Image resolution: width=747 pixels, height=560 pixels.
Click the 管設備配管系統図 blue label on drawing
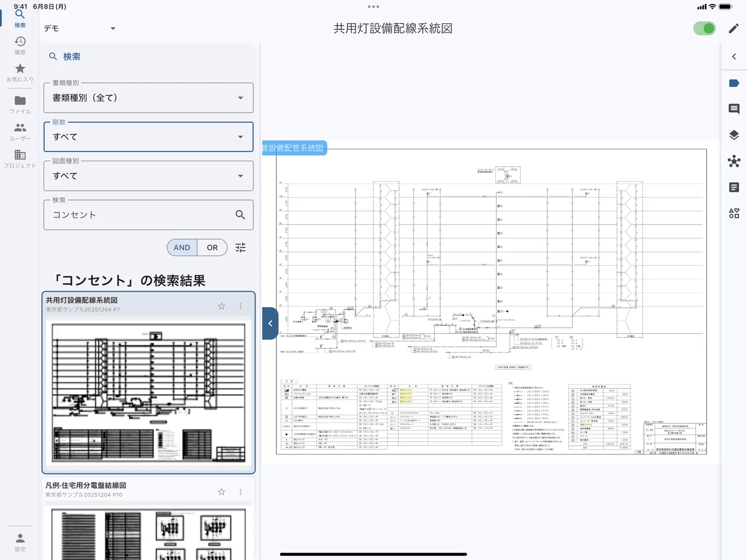[x=294, y=148]
